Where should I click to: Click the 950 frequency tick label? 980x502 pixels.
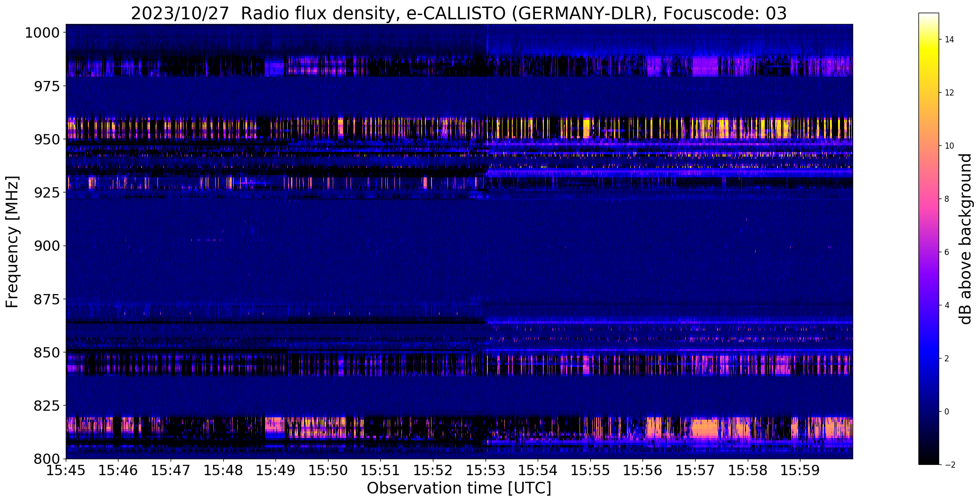[47, 139]
